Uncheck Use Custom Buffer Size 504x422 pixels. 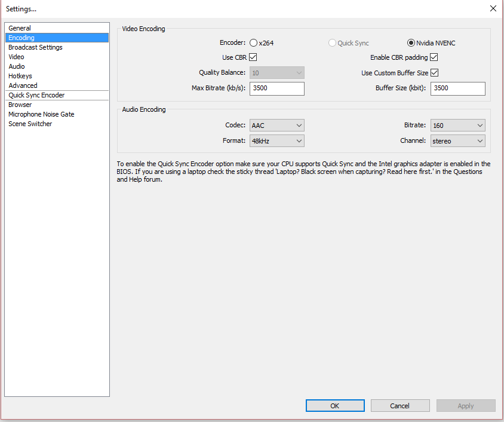[x=434, y=73]
